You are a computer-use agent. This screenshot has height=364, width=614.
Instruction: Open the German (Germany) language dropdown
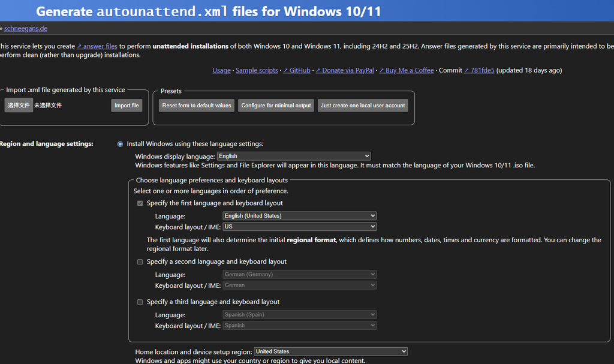tap(300, 274)
